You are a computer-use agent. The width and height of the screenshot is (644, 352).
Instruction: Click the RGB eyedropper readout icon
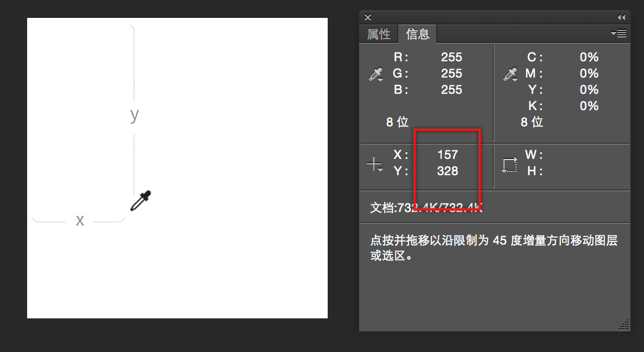pos(376,74)
